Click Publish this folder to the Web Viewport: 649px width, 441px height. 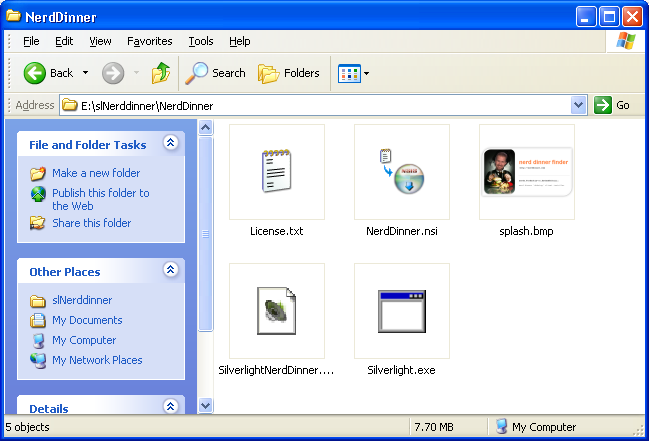tap(101, 200)
